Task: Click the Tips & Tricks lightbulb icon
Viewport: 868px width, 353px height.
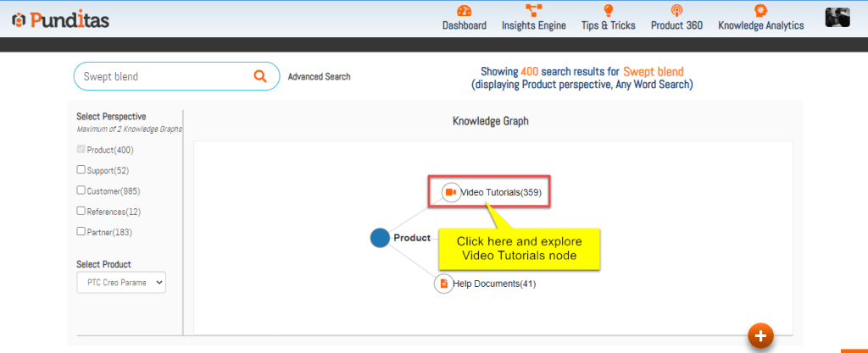Action: tap(608, 11)
